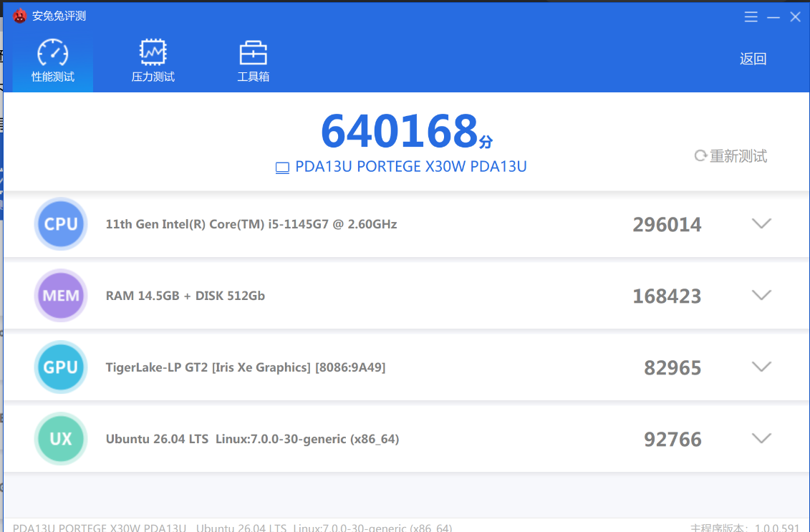The height and width of the screenshot is (532, 810).
Task: Click 重新测试 to rerun the benchmark
Action: [x=731, y=156]
